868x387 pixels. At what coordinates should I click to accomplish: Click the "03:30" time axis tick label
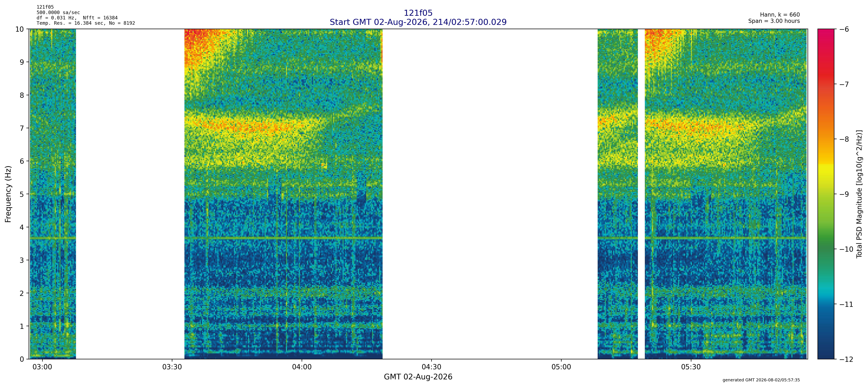pyautogui.click(x=172, y=367)
